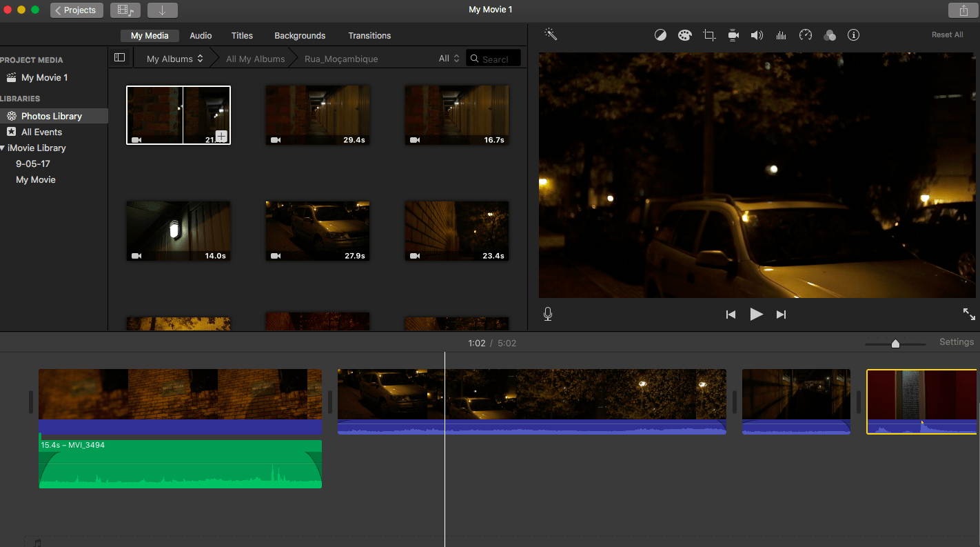Open the speed adjustment tool
This screenshot has width=980, height=547.
pyautogui.click(x=806, y=35)
